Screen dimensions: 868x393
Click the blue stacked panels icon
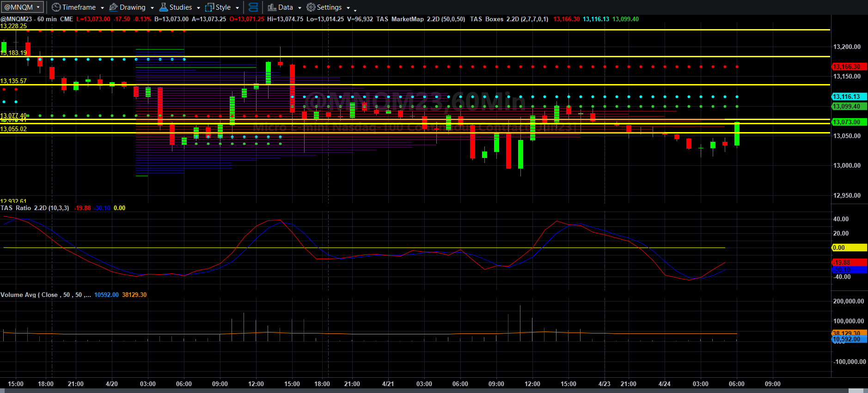(253, 7)
